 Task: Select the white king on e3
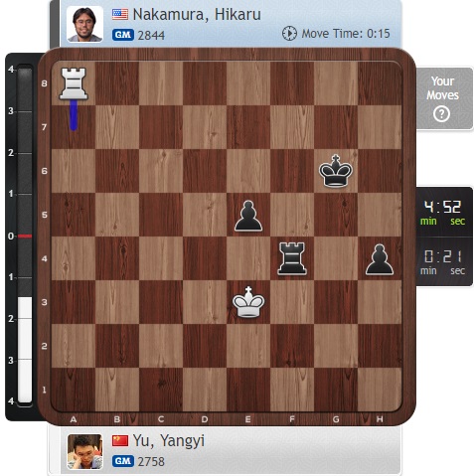[248, 302]
